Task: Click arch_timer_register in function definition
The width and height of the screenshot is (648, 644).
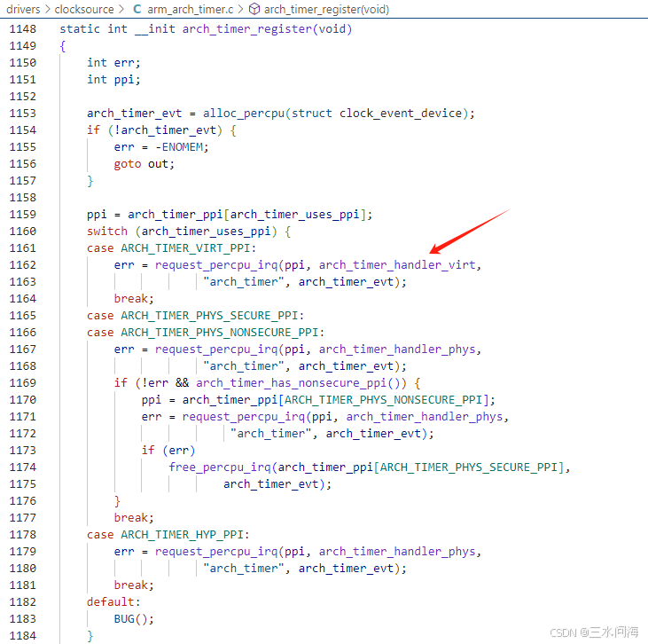Action: click(247, 29)
